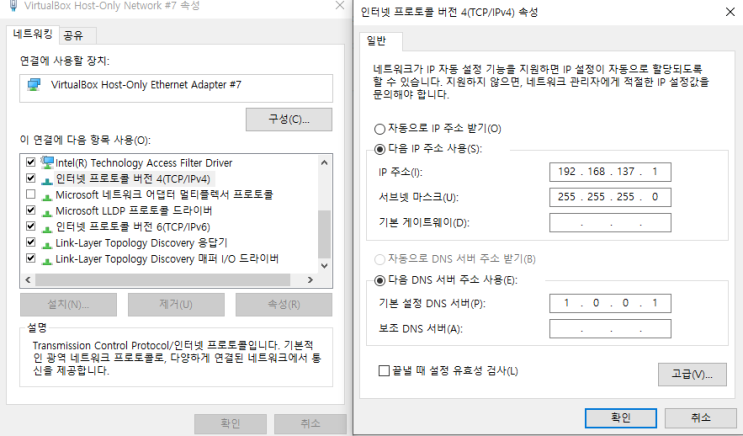Click the empty 보조 DNS 서버(A) field
Screen dimensions: 743x436
pyautogui.click(x=610, y=329)
